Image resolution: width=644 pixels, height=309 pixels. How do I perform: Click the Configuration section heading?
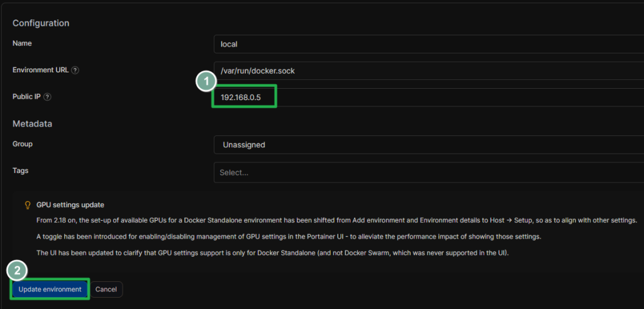coord(41,23)
